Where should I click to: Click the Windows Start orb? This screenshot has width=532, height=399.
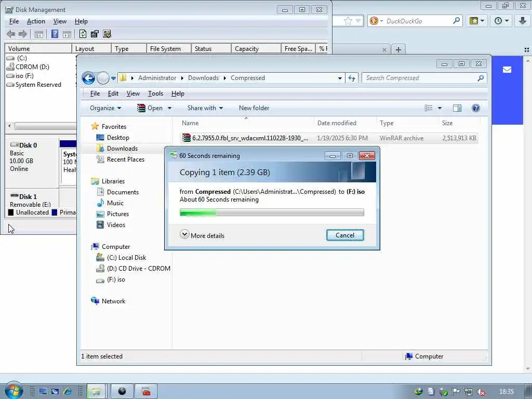click(x=14, y=391)
